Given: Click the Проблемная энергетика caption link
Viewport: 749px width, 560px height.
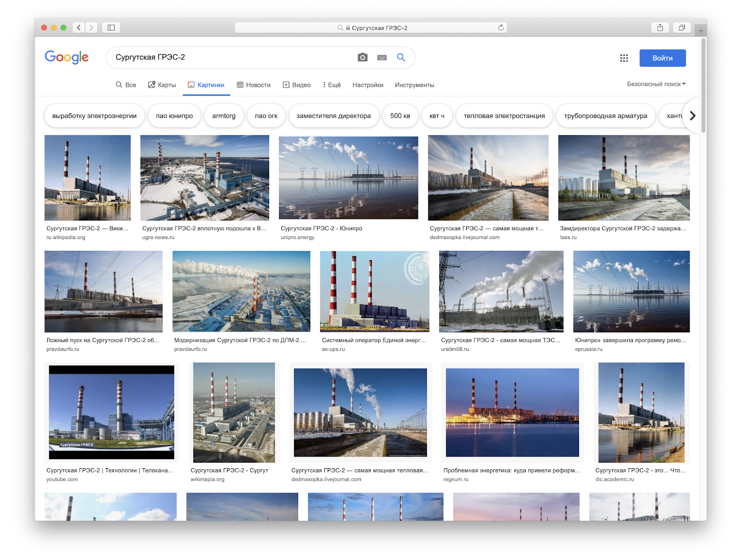Looking at the screenshot, I should (512, 470).
